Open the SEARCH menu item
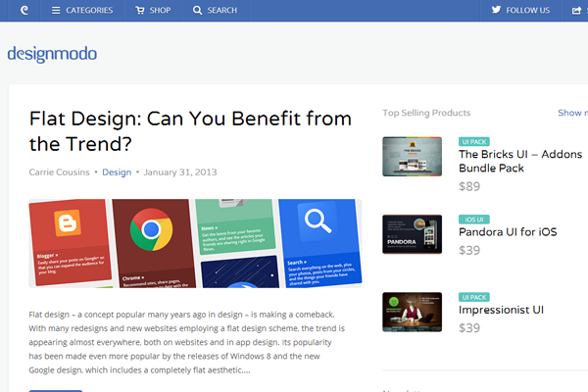Viewport: 588px width, 392px height. 222,10
